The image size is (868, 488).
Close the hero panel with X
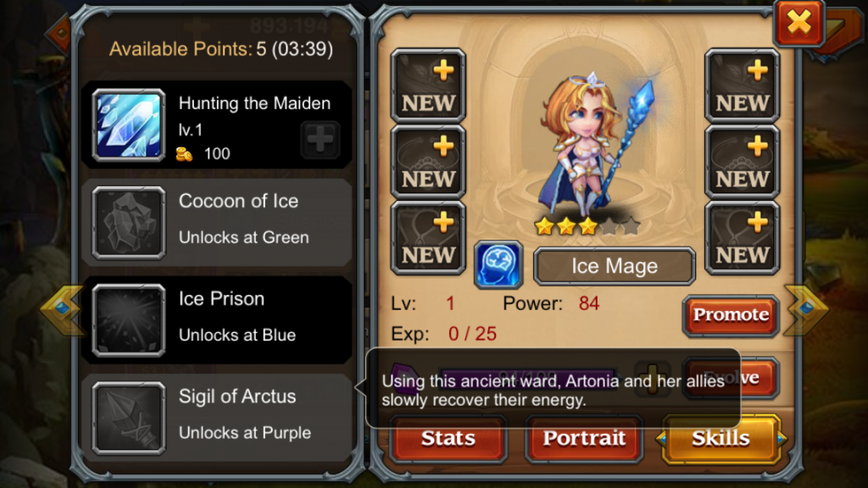tap(798, 23)
